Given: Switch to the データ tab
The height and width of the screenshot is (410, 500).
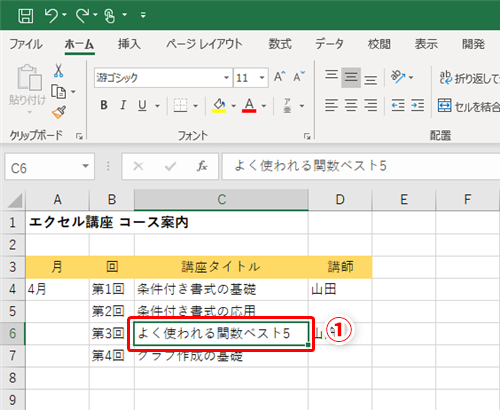Looking at the screenshot, I should click(x=329, y=44).
